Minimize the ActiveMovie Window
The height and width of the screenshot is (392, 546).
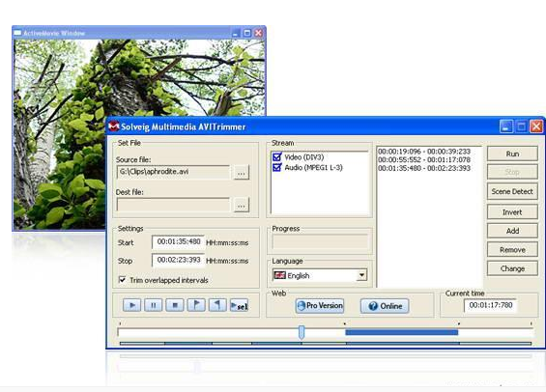236,33
